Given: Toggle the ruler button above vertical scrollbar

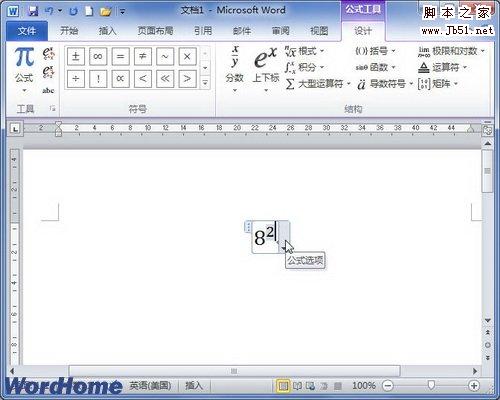Looking at the screenshot, I should click(488, 130).
